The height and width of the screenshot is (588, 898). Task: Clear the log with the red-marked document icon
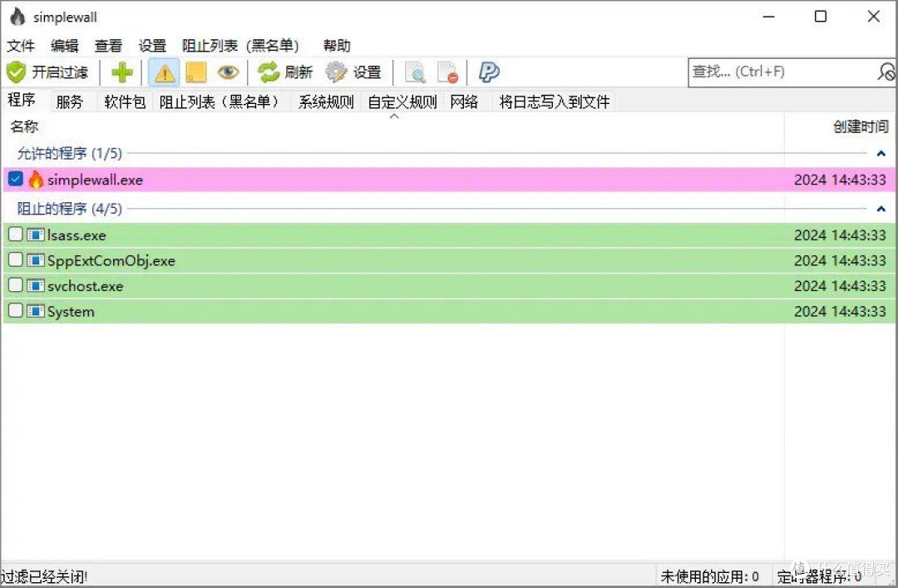tap(447, 73)
